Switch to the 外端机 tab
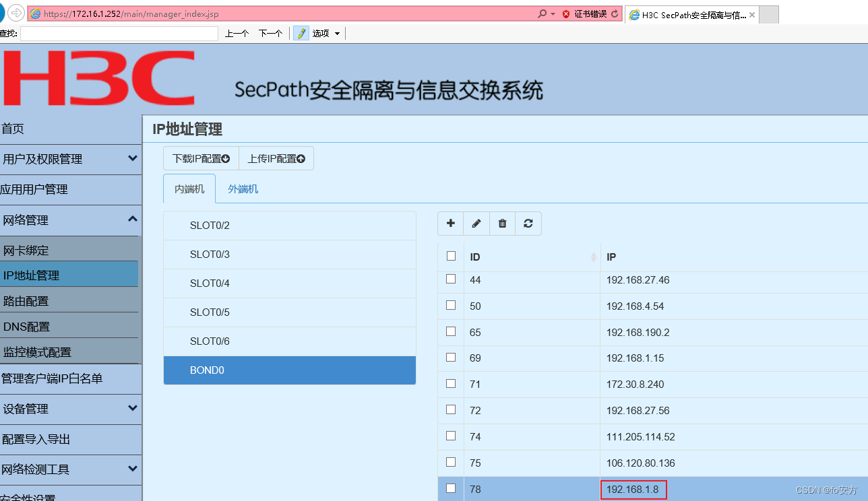Image resolution: width=868 pixels, height=501 pixels. 243,189
